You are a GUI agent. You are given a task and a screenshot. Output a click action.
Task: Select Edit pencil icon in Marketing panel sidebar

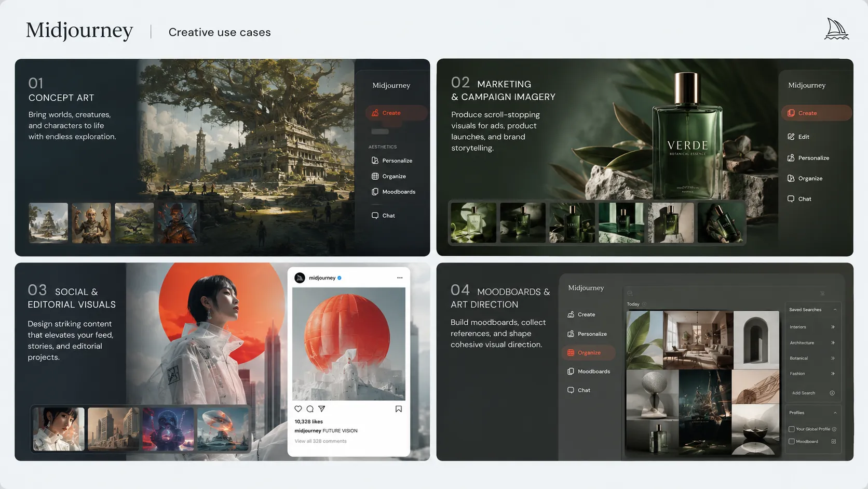coord(791,137)
